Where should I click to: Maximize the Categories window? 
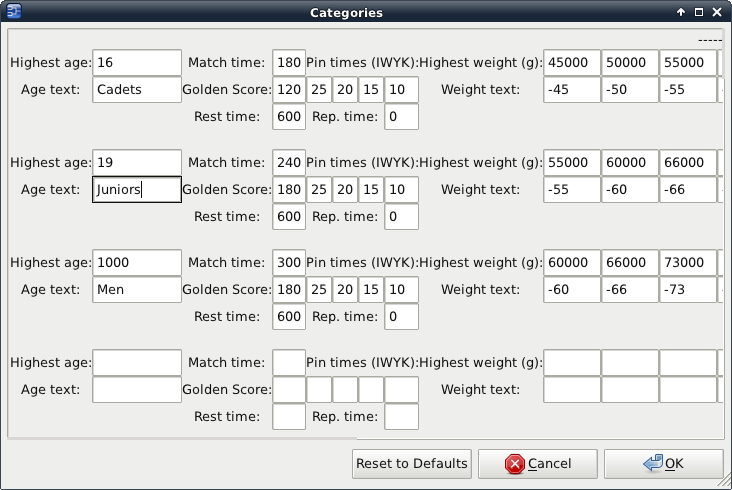(699, 12)
